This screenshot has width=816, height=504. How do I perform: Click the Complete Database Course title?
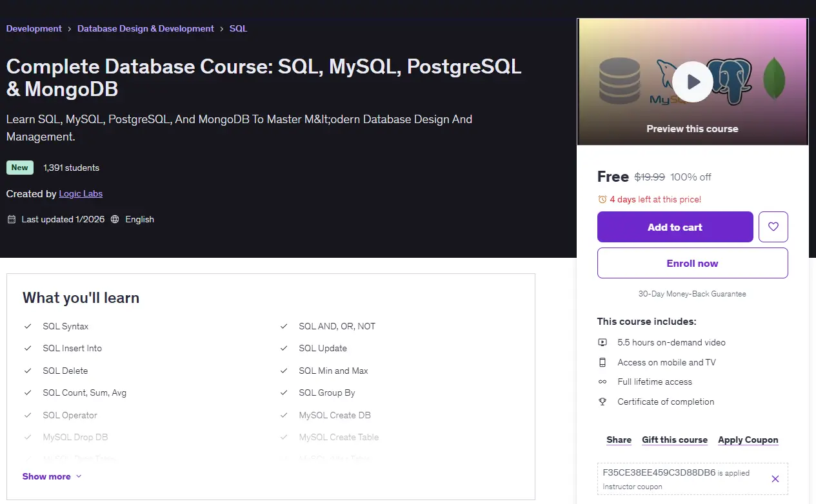tap(264, 77)
